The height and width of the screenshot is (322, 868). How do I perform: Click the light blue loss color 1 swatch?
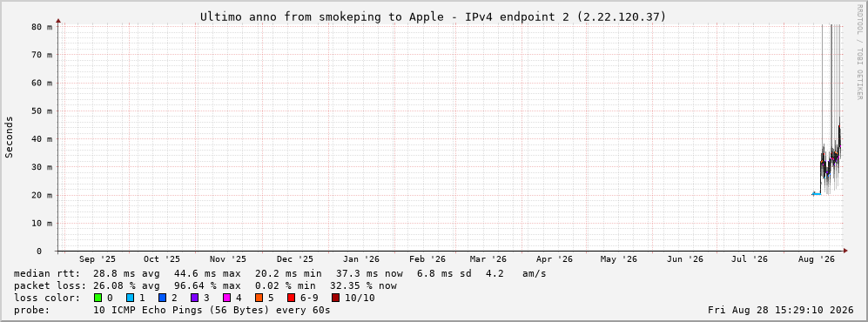(130, 298)
